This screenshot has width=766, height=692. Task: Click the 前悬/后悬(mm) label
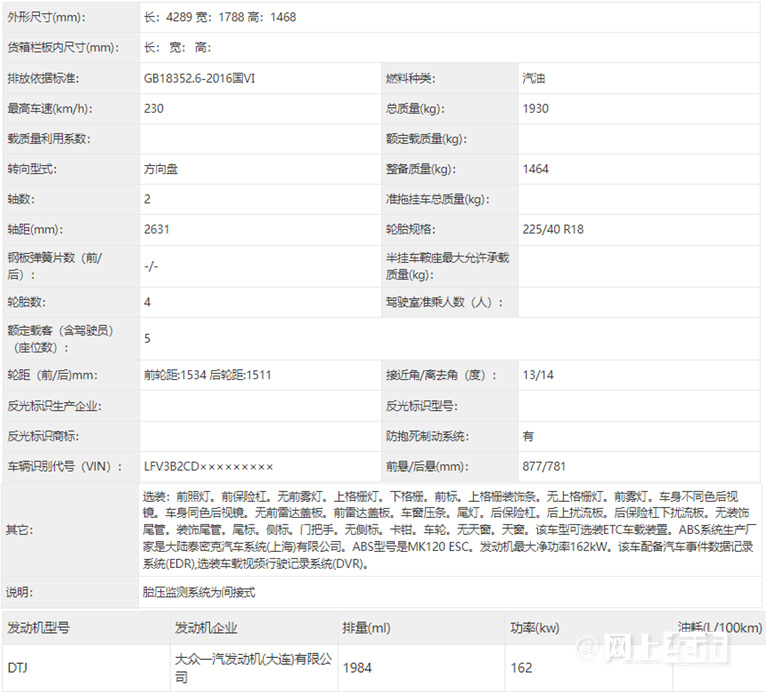tap(427, 466)
